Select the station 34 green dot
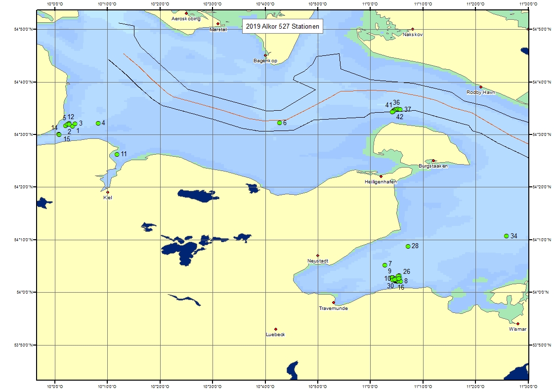555x392 pixels. (506, 236)
